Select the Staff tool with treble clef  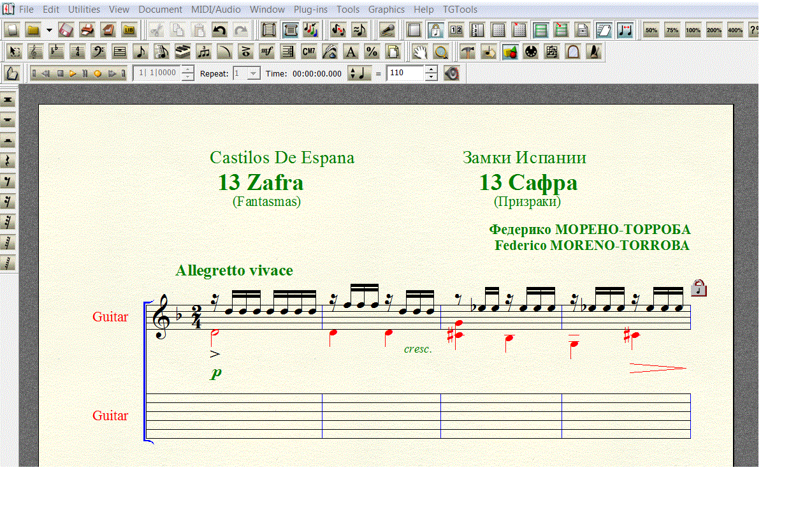(x=36, y=52)
